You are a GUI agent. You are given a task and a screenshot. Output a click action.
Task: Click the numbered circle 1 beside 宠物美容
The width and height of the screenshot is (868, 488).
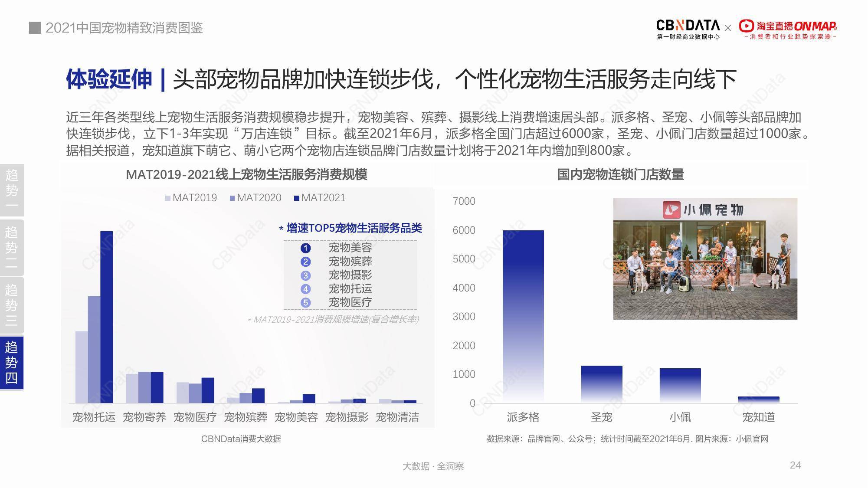[305, 248]
